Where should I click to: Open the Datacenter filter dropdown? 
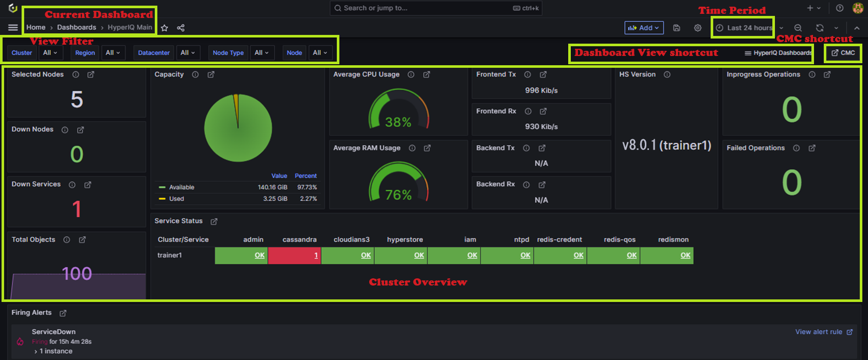tap(188, 53)
